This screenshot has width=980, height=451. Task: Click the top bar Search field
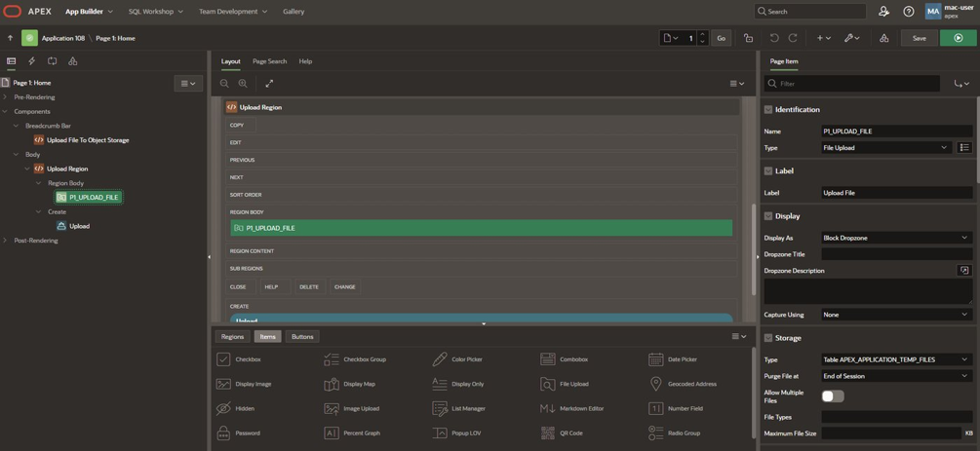[x=810, y=12]
